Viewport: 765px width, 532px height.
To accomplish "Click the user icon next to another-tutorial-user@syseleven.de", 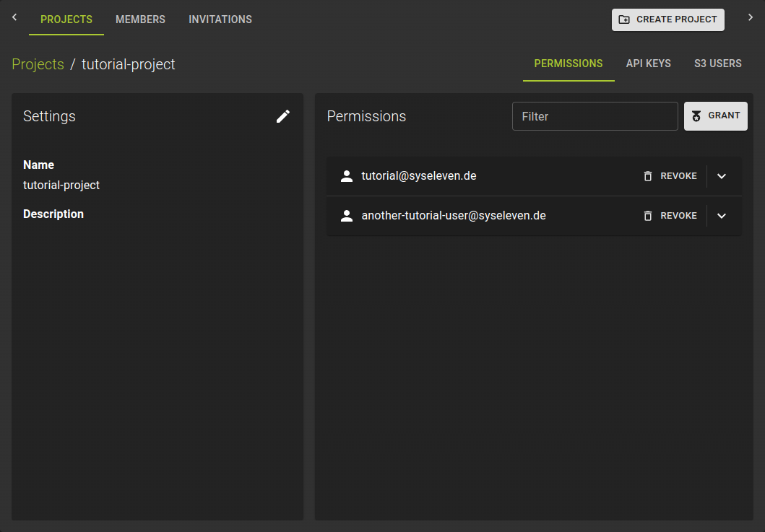I will 347,215.
